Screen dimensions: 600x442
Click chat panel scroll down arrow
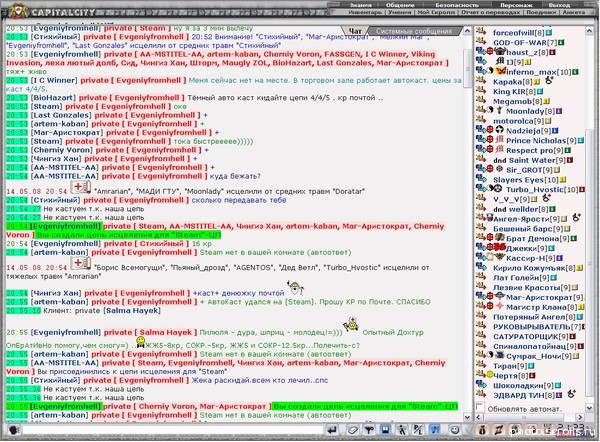[467, 417]
